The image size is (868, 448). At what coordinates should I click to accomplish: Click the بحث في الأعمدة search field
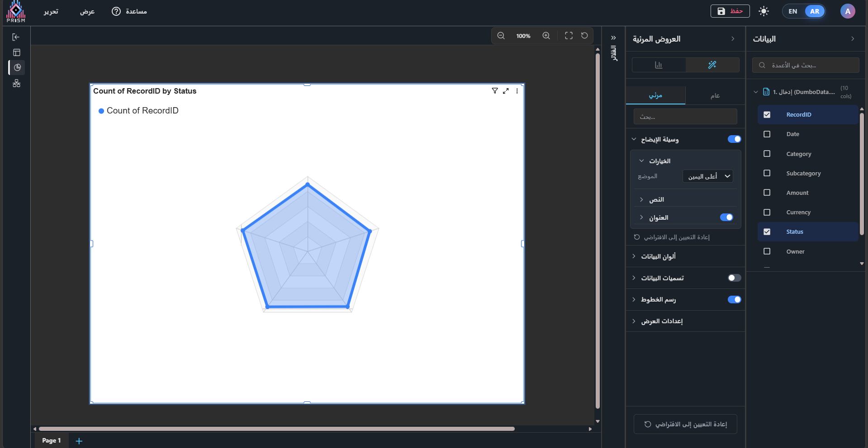click(805, 65)
